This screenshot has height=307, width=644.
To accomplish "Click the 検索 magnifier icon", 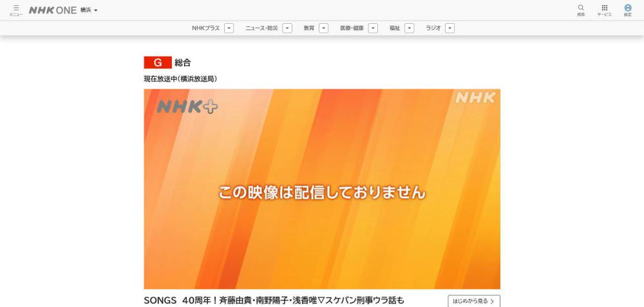I will coord(581,10).
